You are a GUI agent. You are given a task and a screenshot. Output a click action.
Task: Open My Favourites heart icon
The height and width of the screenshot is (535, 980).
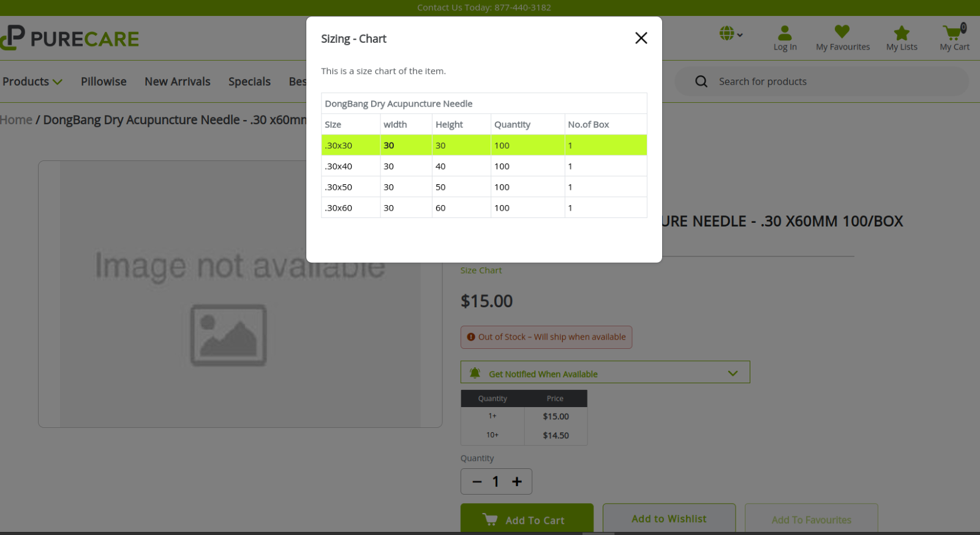tap(842, 32)
